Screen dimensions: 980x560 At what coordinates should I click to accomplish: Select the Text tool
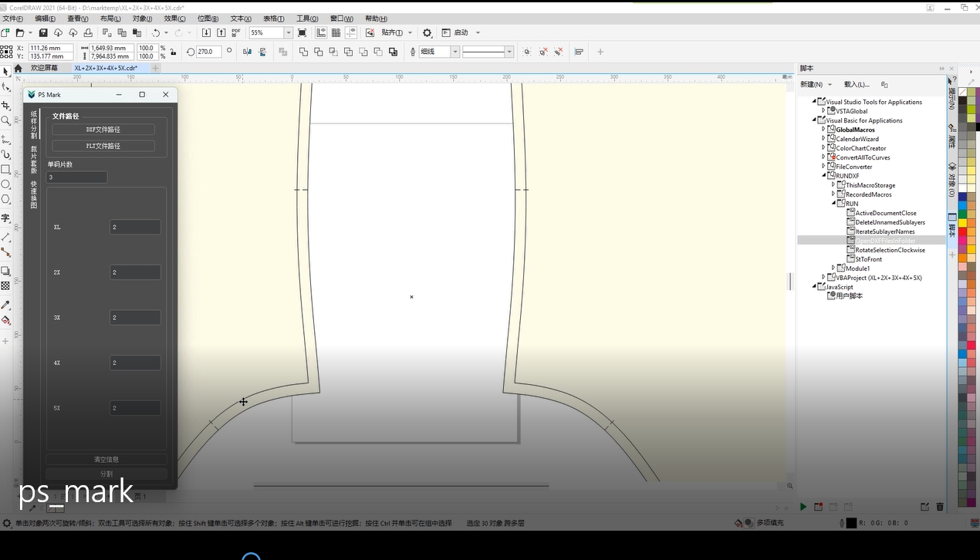click(x=6, y=219)
